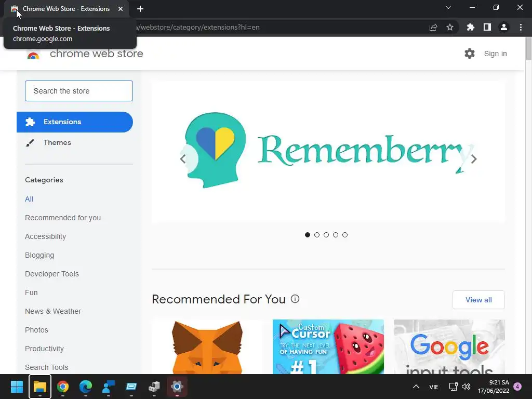The width and height of the screenshot is (532, 399).
Task: Open the Developer Tools category
Action: (52, 274)
